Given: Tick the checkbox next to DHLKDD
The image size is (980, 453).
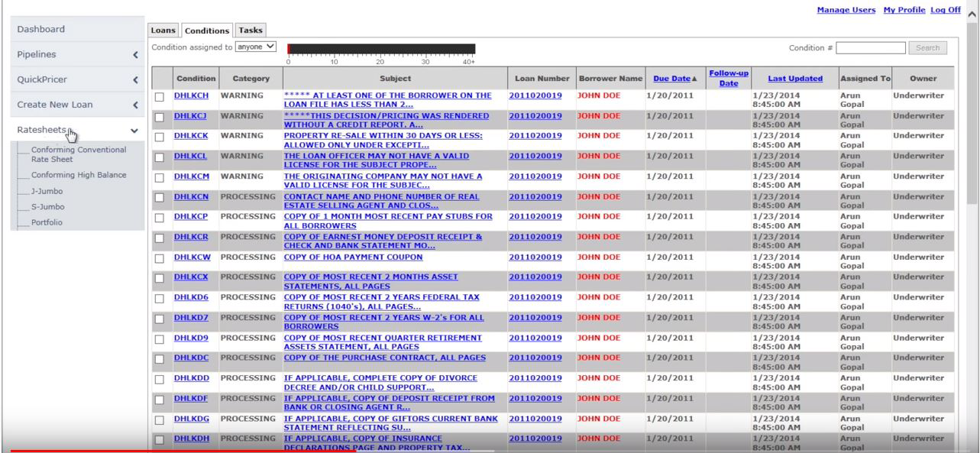Looking at the screenshot, I should [x=160, y=380].
